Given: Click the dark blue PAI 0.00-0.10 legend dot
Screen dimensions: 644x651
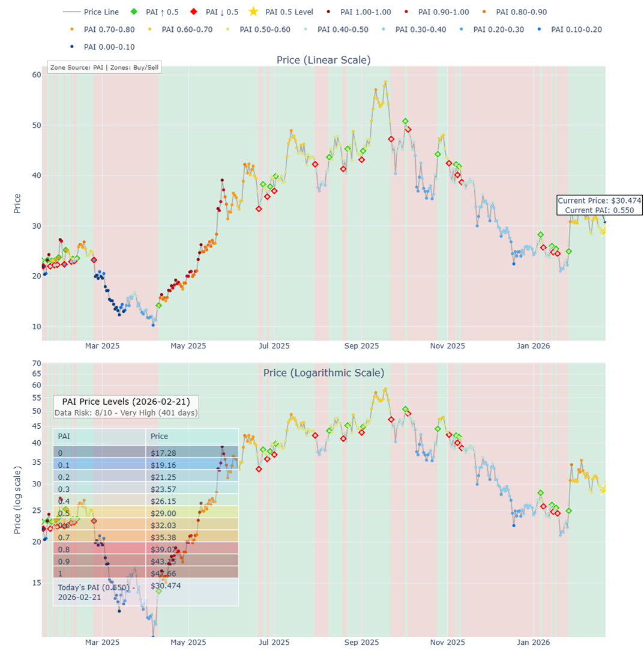Looking at the screenshot, I should [71, 46].
